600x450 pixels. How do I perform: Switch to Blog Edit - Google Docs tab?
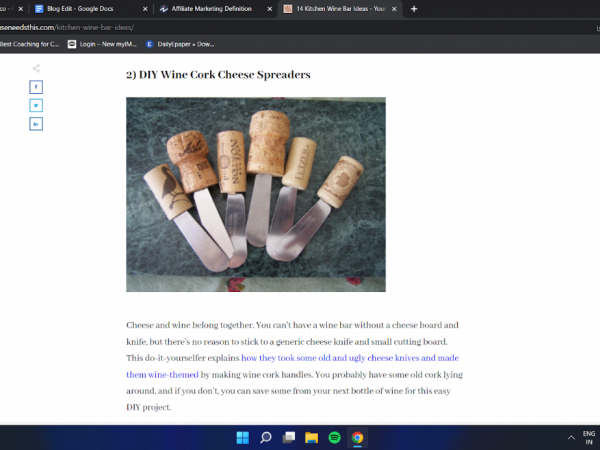(80, 8)
